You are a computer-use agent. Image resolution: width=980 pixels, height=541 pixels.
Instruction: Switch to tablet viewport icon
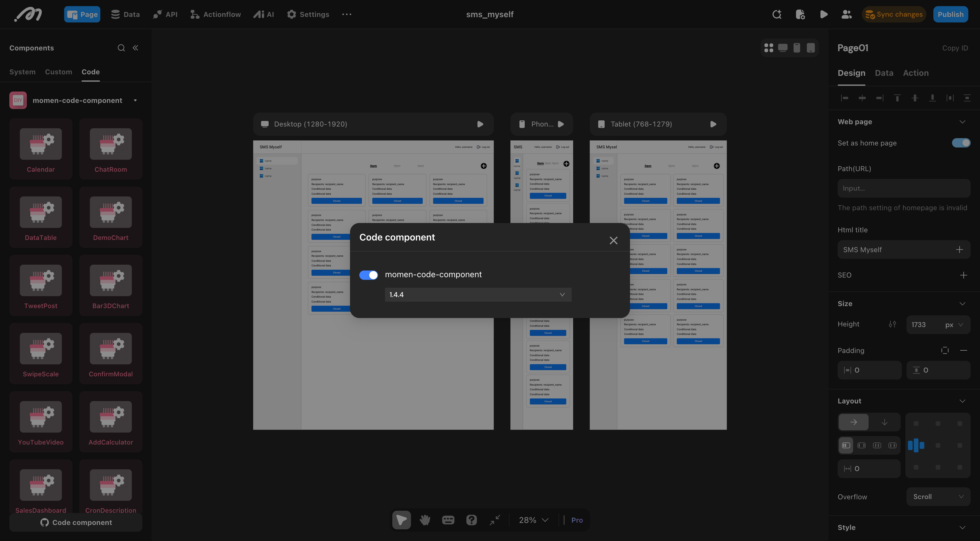coord(811,48)
